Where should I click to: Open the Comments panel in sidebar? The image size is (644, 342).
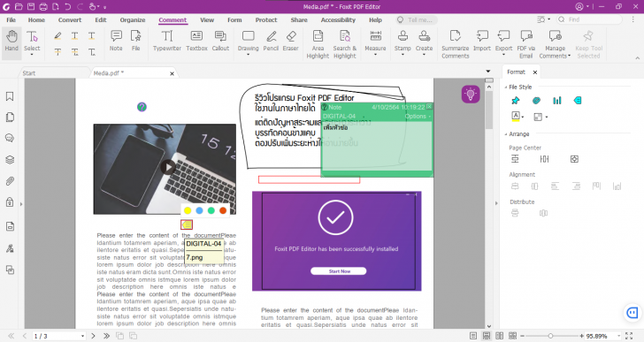coord(10,138)
